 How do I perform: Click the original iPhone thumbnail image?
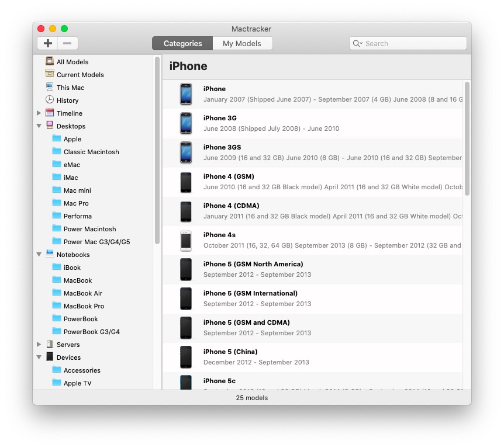(186, 94)
